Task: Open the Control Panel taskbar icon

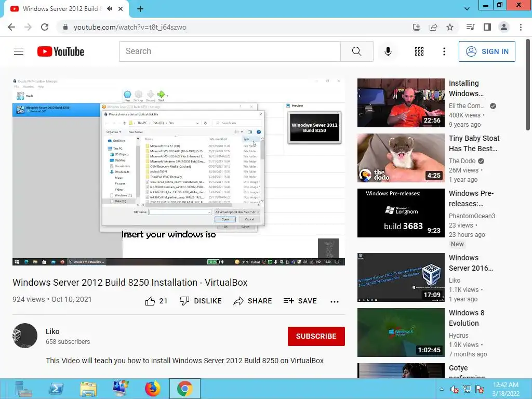Action: 121,389
